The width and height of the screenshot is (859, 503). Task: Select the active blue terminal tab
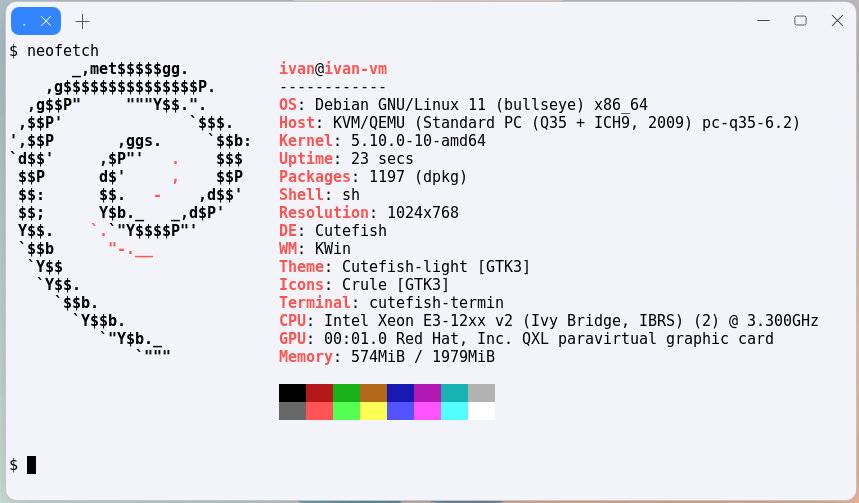26,21
